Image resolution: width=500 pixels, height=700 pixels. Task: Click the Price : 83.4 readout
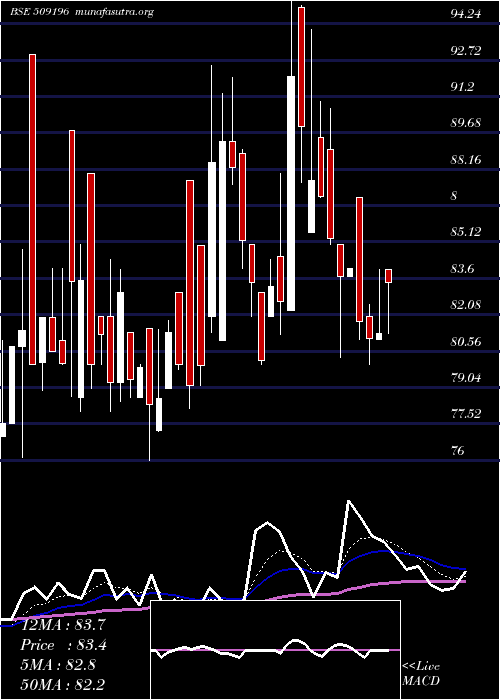(x=63, y=645)
